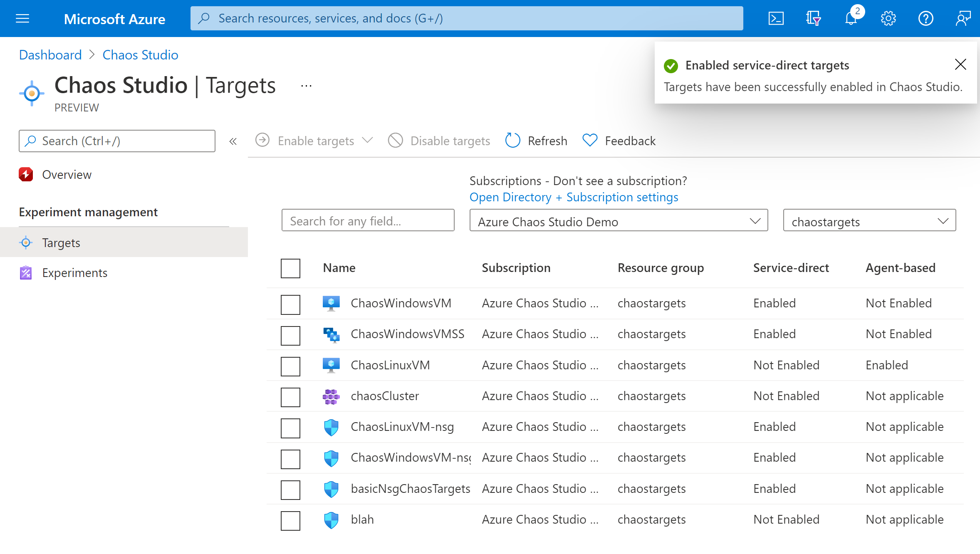Click the Enable targets icon

[x=264, y=140]
